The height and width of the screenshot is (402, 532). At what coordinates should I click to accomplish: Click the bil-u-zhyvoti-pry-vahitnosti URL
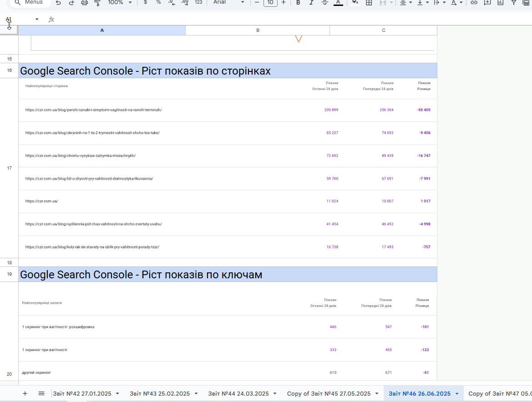89,179
